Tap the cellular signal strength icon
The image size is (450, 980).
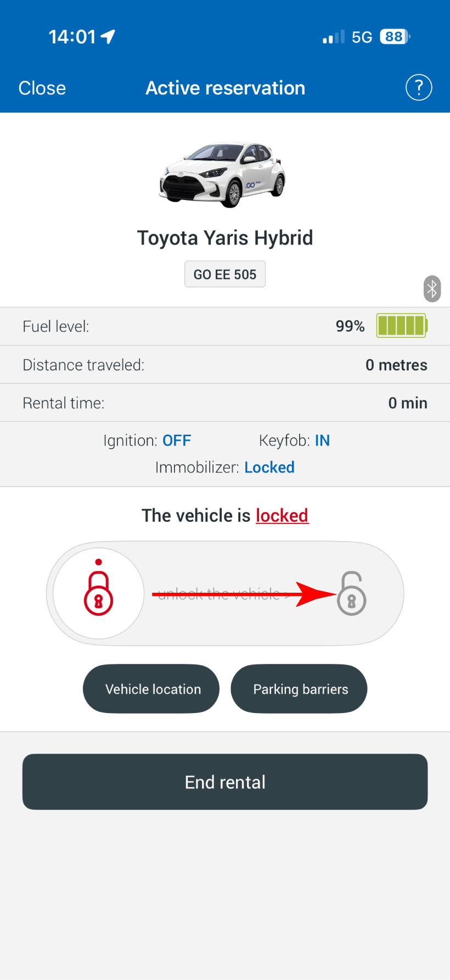334,37
